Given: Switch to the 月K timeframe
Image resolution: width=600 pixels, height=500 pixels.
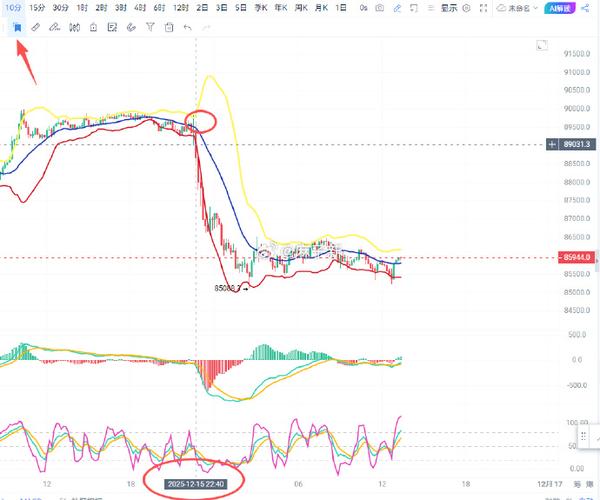Looking at the screenshot, I should coord(320,8).
